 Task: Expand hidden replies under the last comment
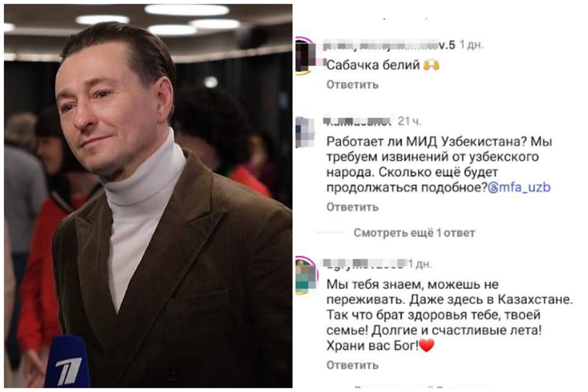click(x=421, y=387)
